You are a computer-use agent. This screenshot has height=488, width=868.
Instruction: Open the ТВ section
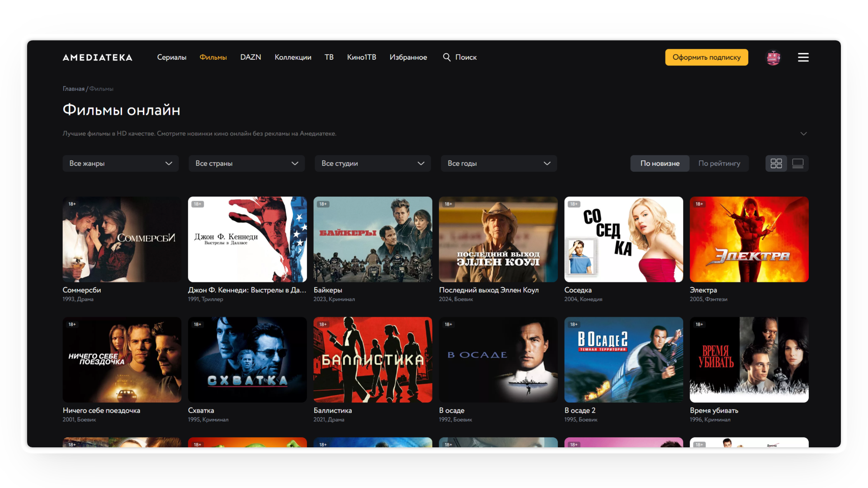329,57
